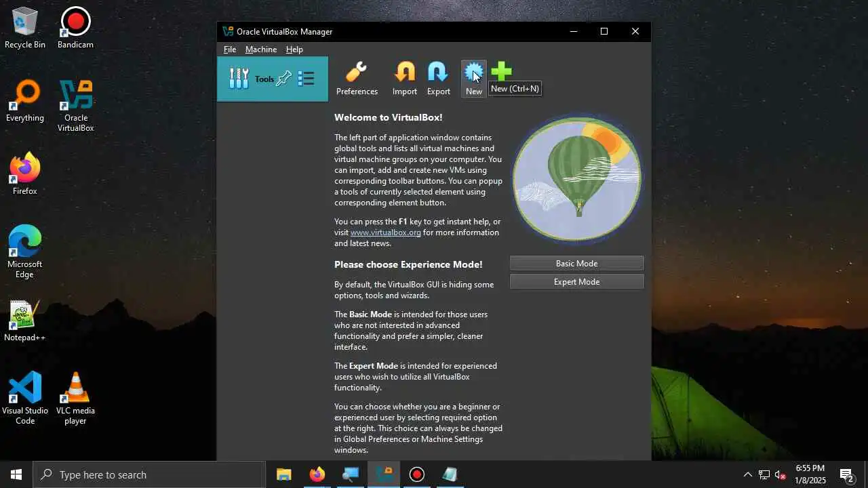The image size is (868, 488).
Task: Click the VirtualBox taskbar icon
Action: (x=384, y=474)
